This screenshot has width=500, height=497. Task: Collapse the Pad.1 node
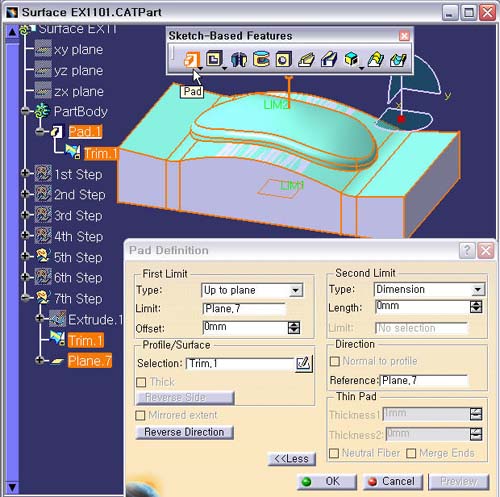point(40,132)
